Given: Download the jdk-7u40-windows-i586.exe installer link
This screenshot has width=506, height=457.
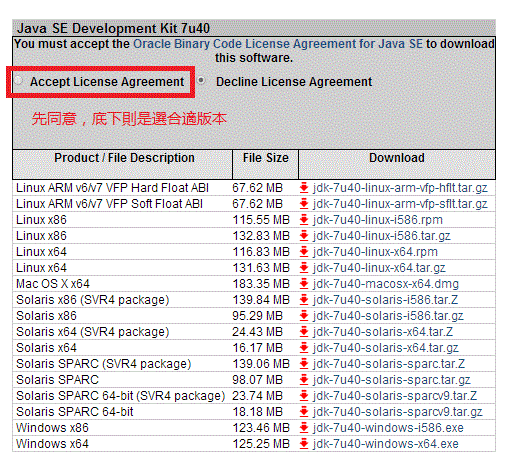Looking at the screenshot, I should 388,428.
